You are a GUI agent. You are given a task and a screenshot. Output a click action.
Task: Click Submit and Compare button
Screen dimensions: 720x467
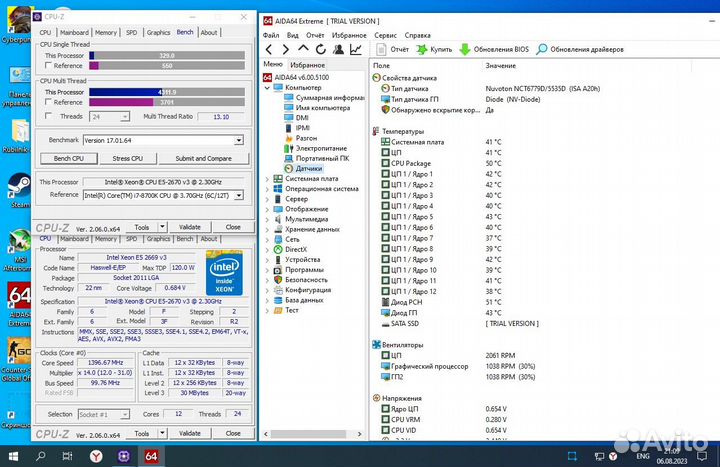pyautogui.click(x=203, y=158)
